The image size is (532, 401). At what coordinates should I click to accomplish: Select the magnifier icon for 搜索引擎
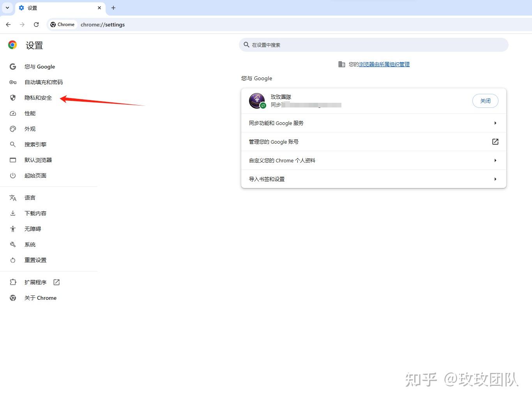pos(13,144)
